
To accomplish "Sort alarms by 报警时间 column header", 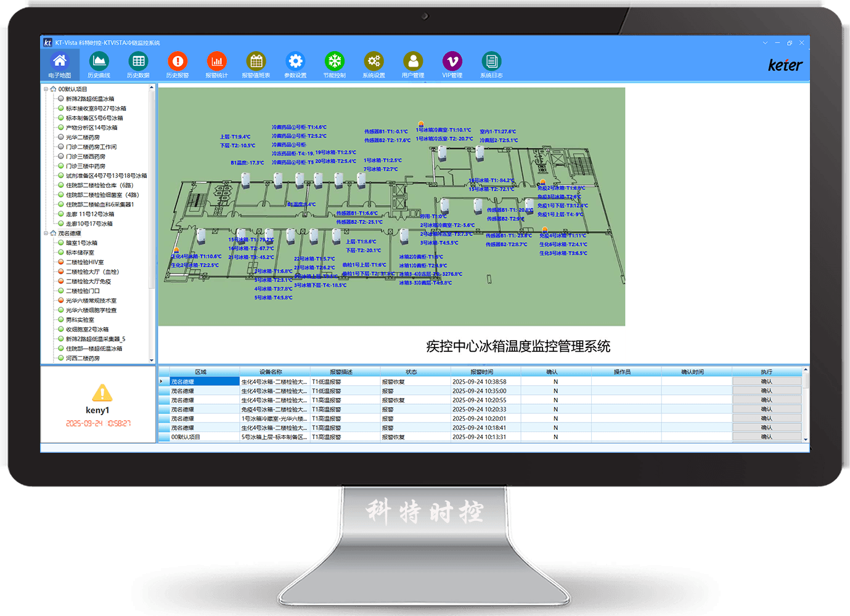I will [x=481, y=372].
